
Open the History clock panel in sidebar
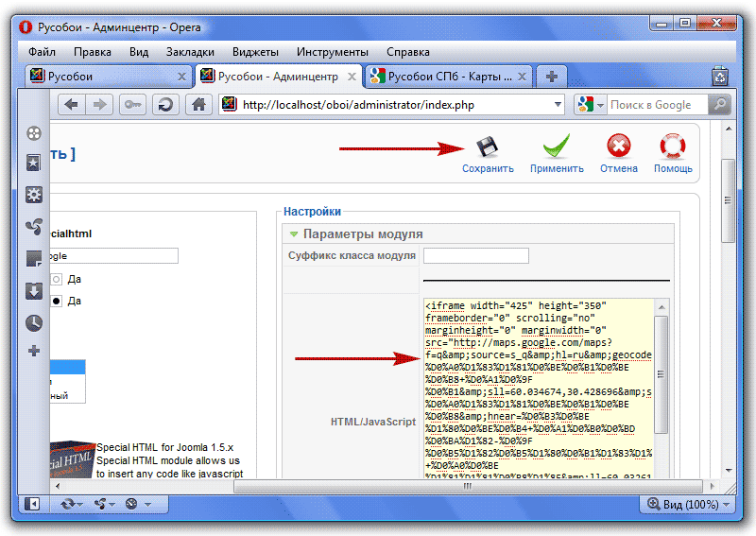[34, 322]
